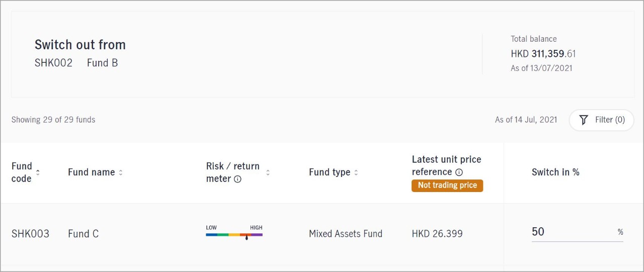Viewport: 644px width, 272px height.
Task: Click the risk meter pointer on Fund C
Action: click(x=247, y=237)
